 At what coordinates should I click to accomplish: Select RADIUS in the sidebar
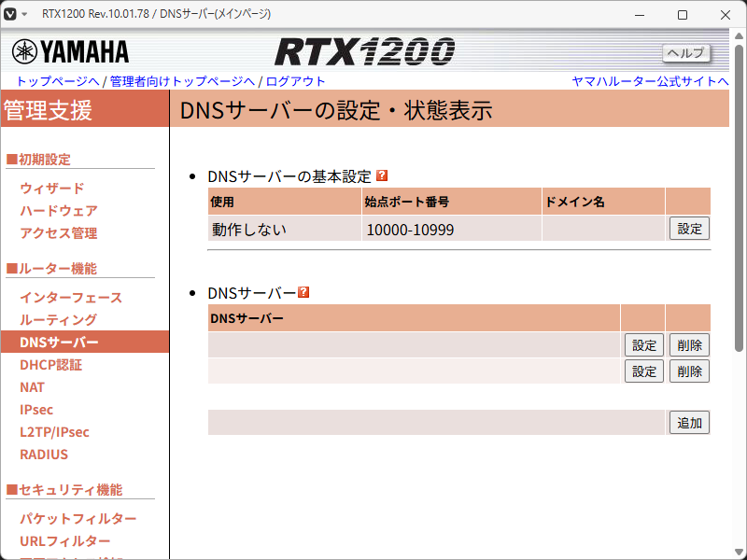tap(42, 454)
